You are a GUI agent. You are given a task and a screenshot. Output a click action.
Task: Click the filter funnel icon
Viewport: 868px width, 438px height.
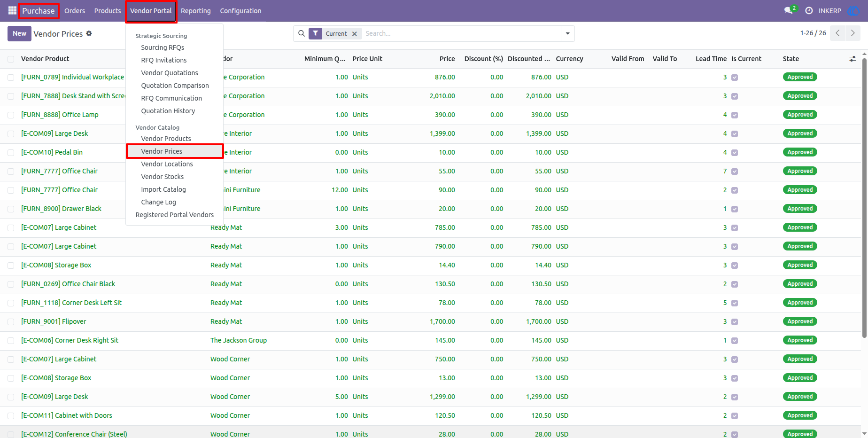pos(316,33)
